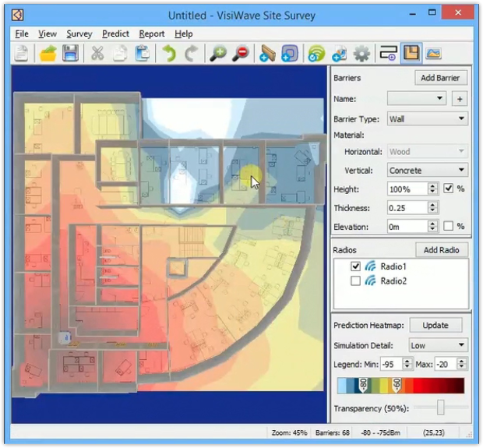The height and width of the screenshot is (448, 483).
Task: Open the File menu
Action: click(x=22, y=34)
